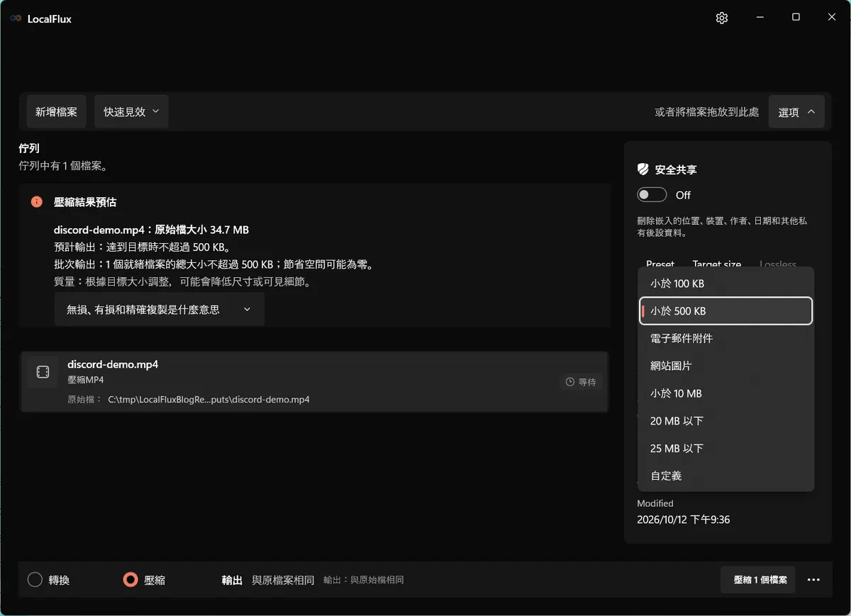Click the 壓縮 1 個檔案 button
The width and height of the screenshot is (851, 616).
[760, 580]
